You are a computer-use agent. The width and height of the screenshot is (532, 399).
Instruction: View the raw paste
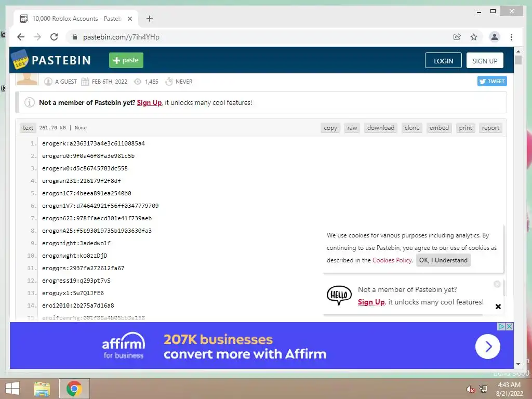pyautogui.click(x=352, y=128)
